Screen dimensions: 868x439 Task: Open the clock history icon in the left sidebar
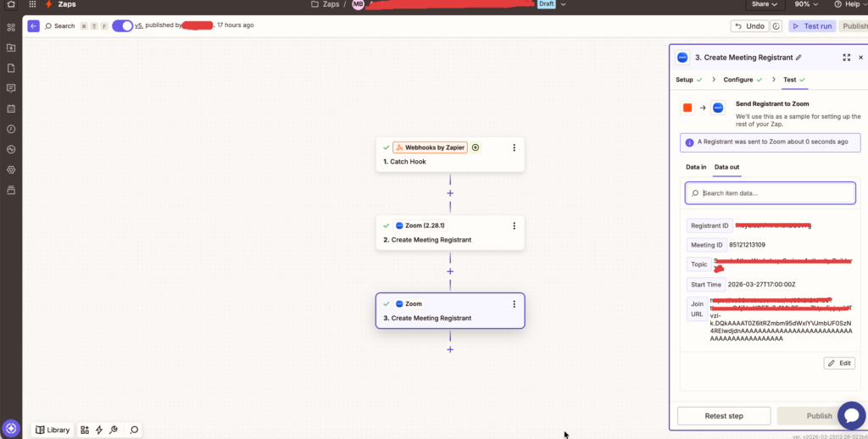(10, 129)
